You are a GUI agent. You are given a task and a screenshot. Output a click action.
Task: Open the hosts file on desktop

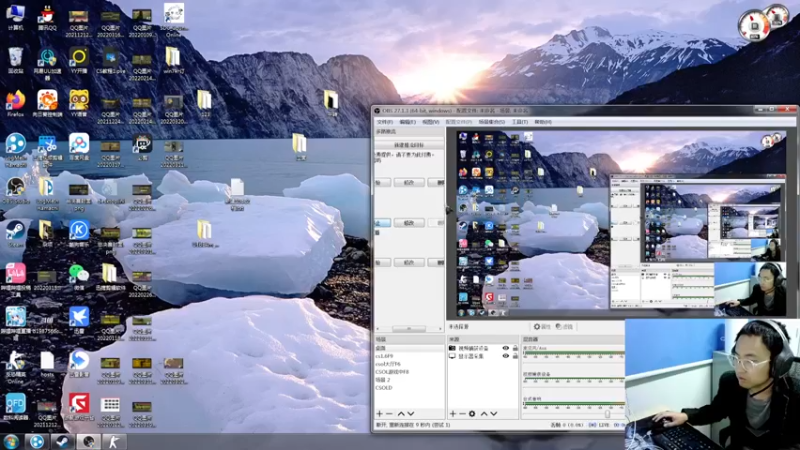point(47,364)
